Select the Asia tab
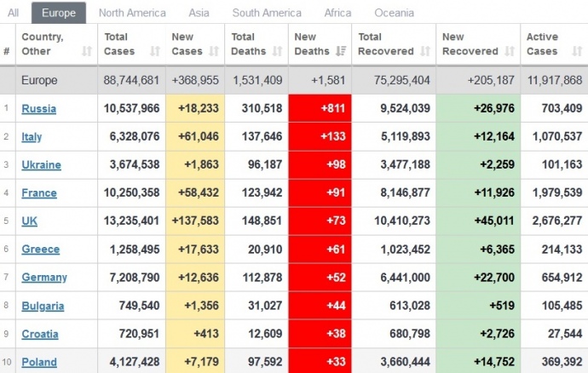Screen dimensions: 588x373 click(x=199, y=13)
